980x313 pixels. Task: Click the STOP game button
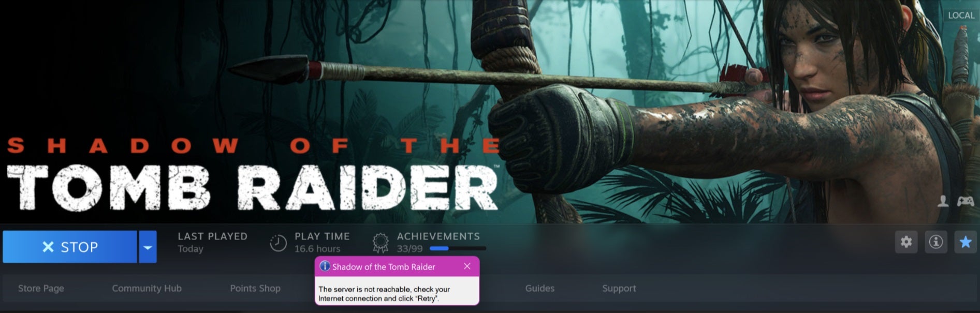[x=70, y=247]
